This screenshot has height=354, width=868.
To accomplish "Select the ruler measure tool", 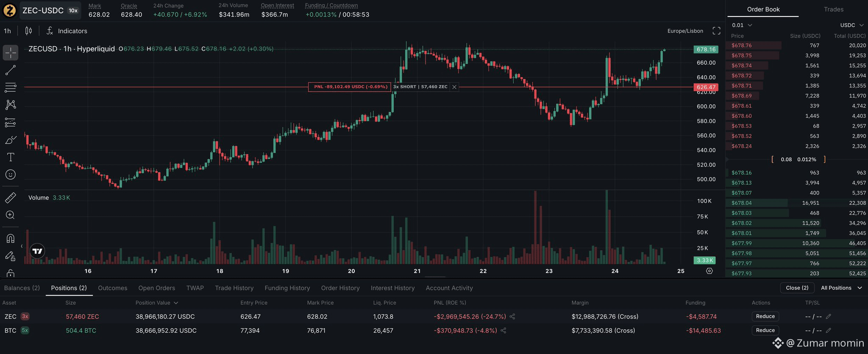I will tap(11, 198).
